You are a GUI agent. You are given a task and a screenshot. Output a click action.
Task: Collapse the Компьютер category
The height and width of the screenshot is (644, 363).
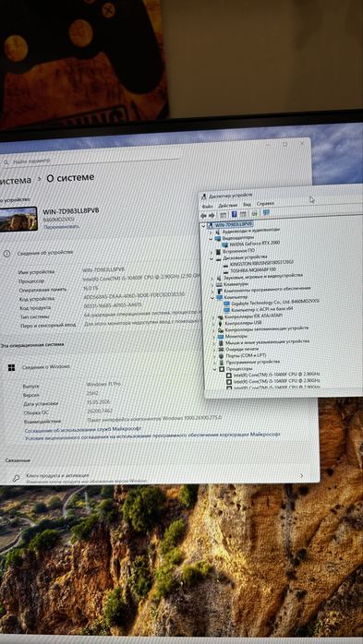coord(212,297)
